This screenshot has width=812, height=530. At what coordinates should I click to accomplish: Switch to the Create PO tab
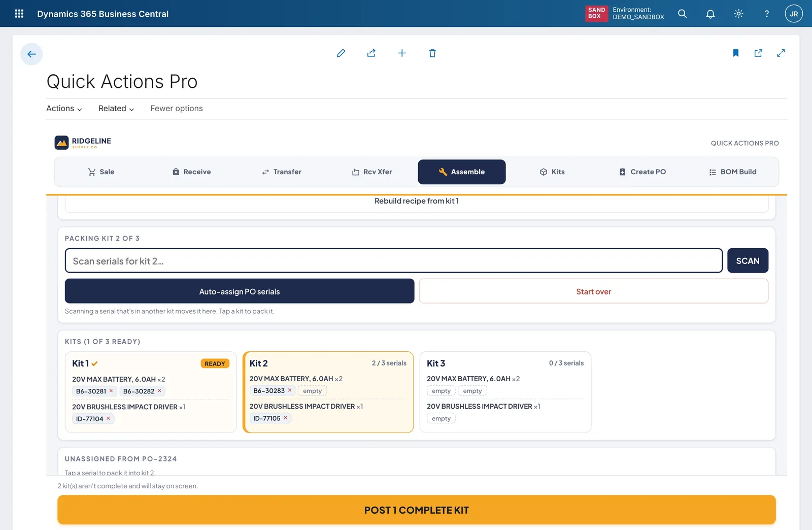click(642, 172)
